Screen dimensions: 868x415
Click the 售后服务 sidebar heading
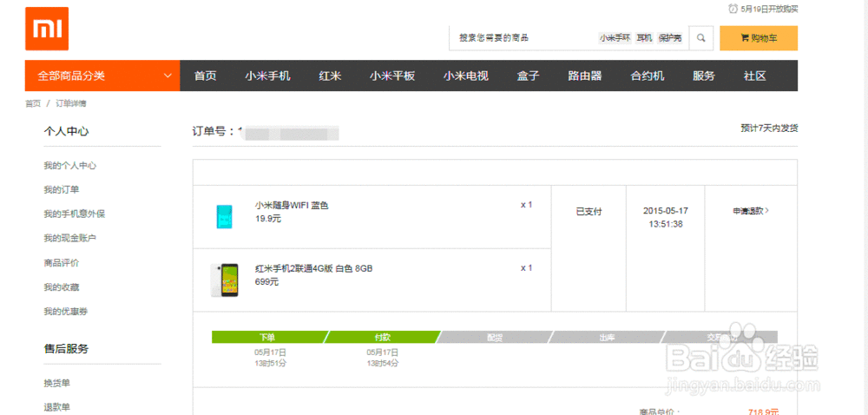[67, 349]
